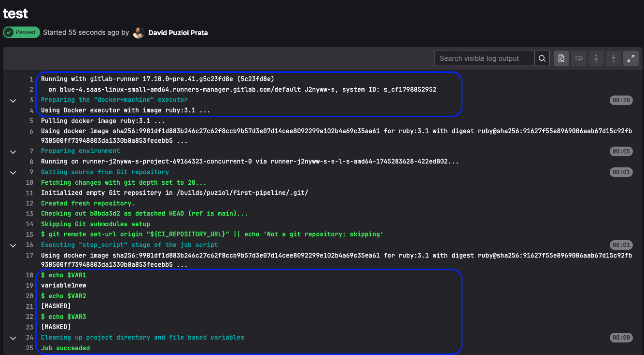This screenshot has height=355, width=644.
Task: Collapse the Preparing environment section
Action: 13,151
